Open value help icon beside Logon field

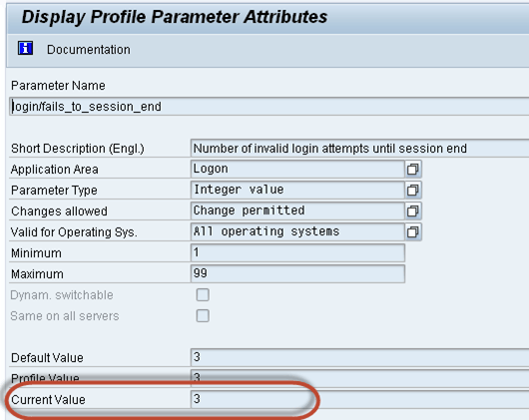pyautogui.click(x=413, y=169)
